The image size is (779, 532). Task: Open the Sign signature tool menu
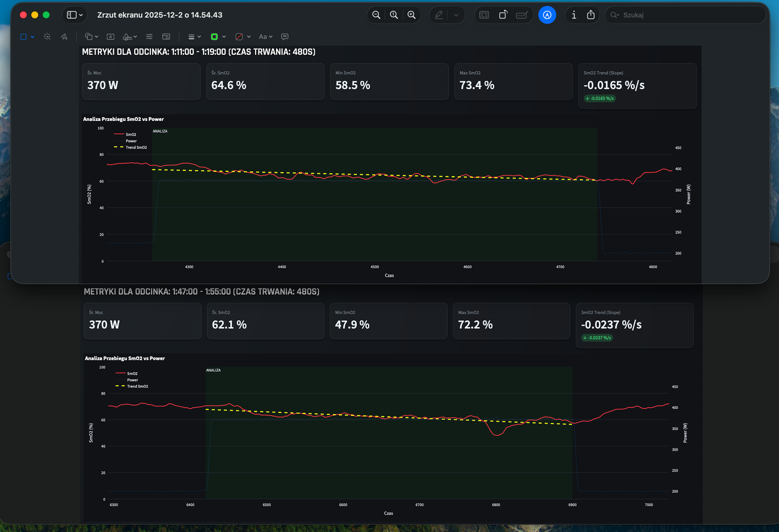130,37
